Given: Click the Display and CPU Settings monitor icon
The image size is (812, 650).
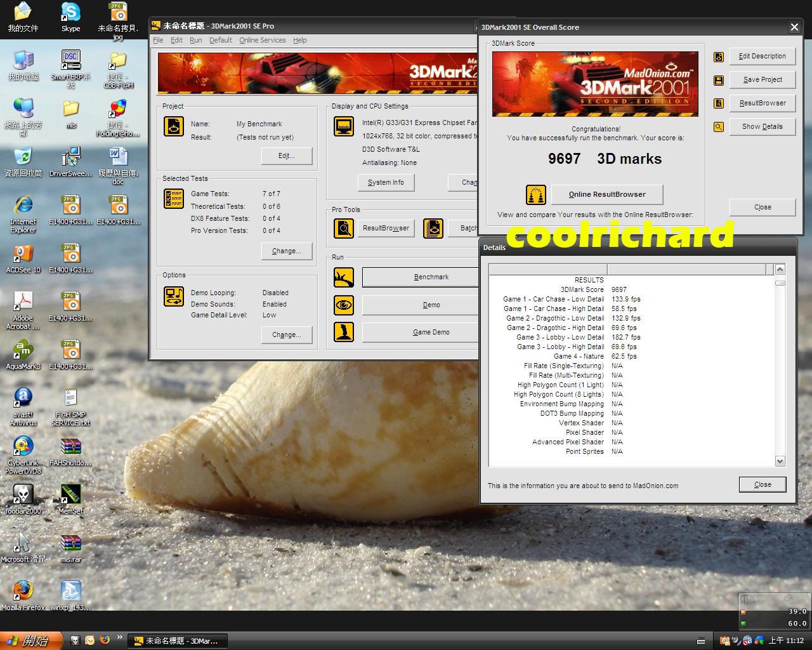Looking at the screenshot, I should tap(344, 126).
